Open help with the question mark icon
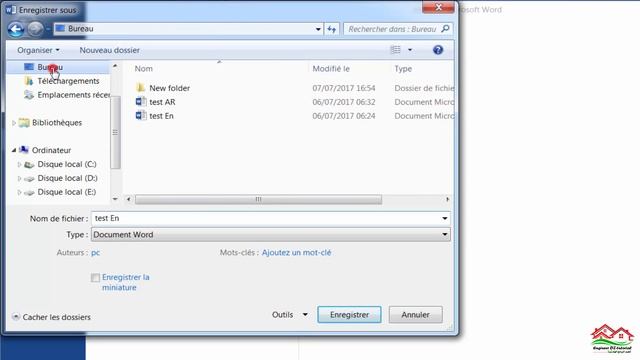 (438, 50)
